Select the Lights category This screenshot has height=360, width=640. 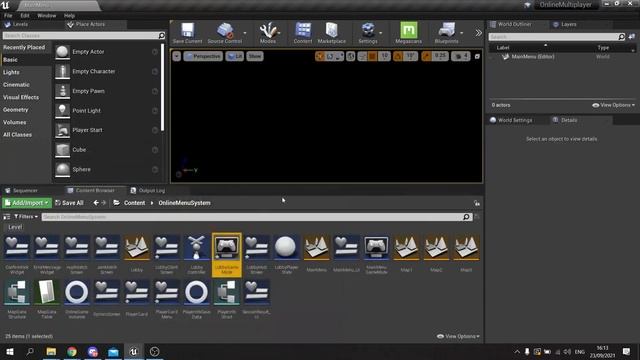[x=11, y=72]
